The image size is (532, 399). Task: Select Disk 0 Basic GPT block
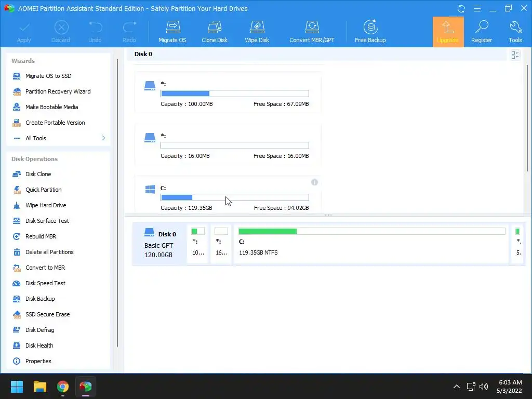[x=160, y=244]
